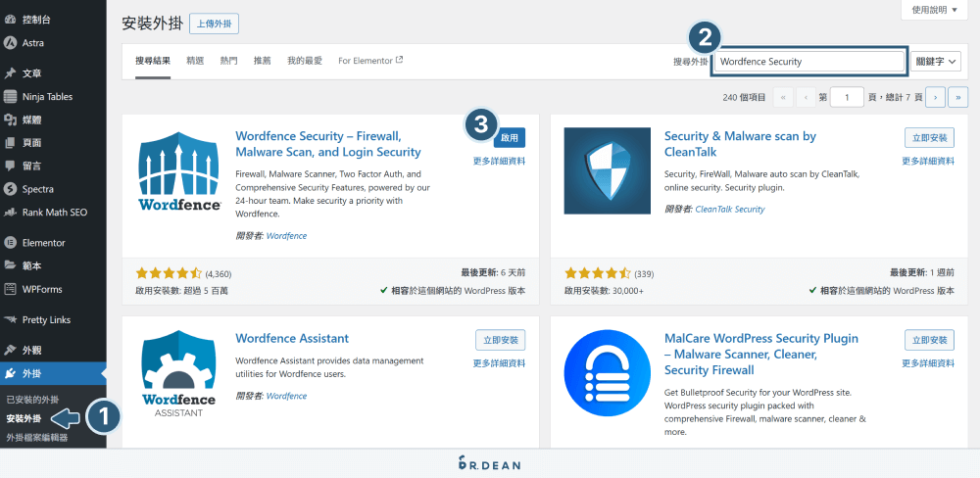Open the Wordfence Assistant title link
Image resolution: width=980 pixels, height=478 pixels.
292,339
